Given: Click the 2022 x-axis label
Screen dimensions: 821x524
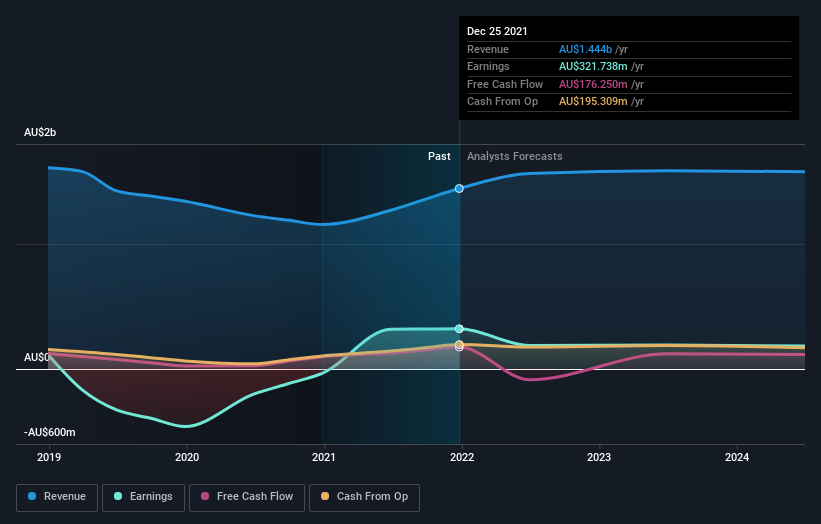Looking at the screenshot, I should click(462, 457).
